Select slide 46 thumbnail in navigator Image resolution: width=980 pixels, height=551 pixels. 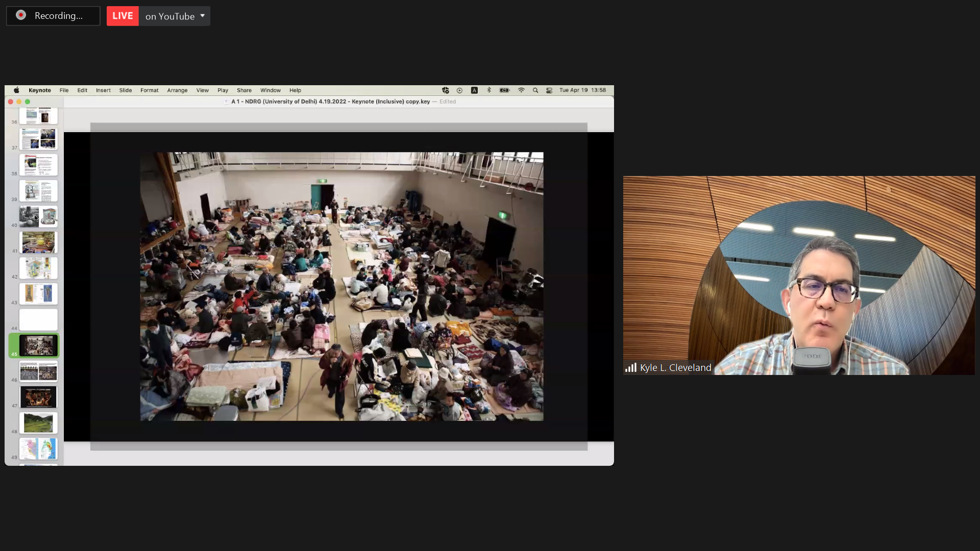click(38, 371)
